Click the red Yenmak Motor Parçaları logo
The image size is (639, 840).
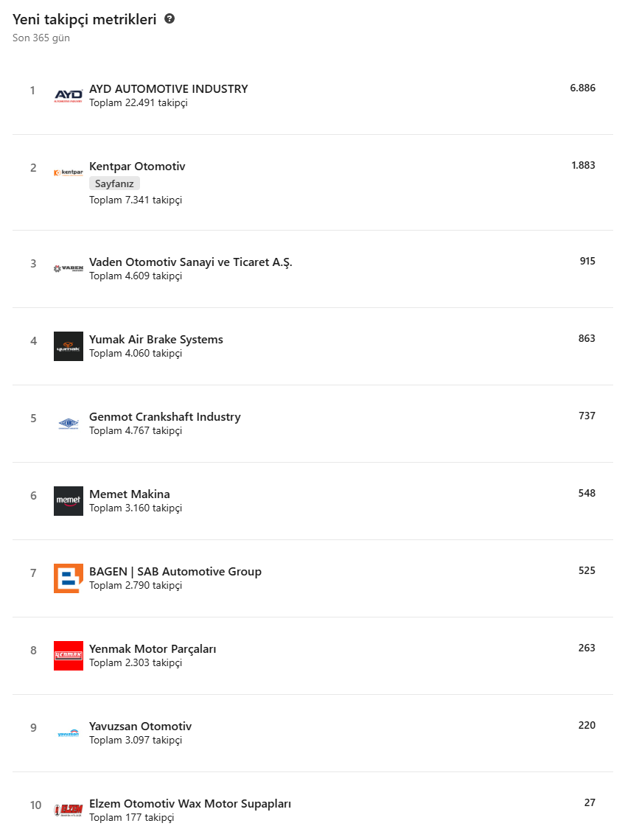tap(68, 656)
